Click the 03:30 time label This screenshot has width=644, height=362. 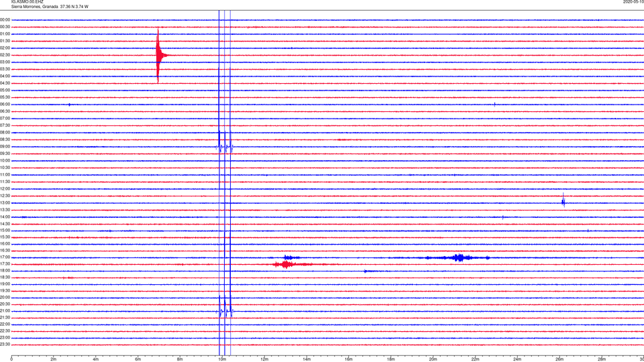pyautogui.click(x=5, y=69)
